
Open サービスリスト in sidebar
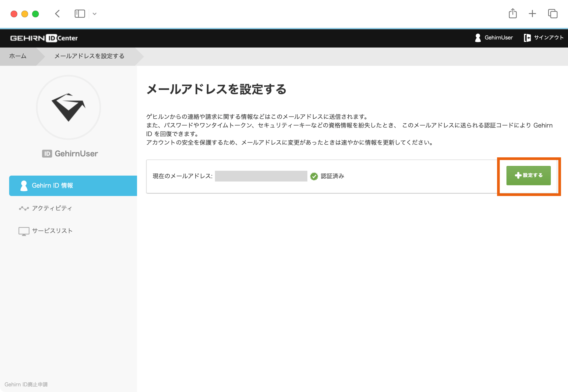(x=52, y=231)
